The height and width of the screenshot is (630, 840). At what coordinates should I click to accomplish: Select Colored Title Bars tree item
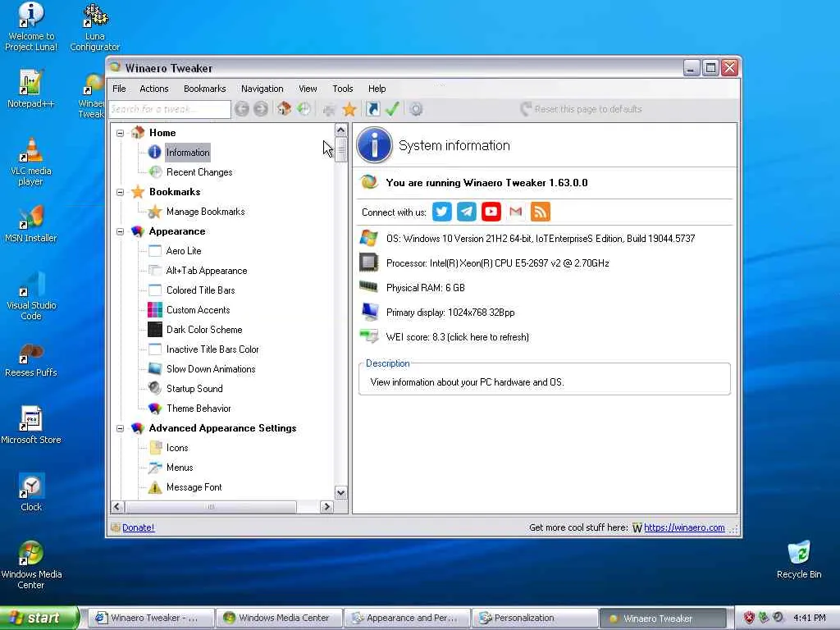tap(200, 290)
